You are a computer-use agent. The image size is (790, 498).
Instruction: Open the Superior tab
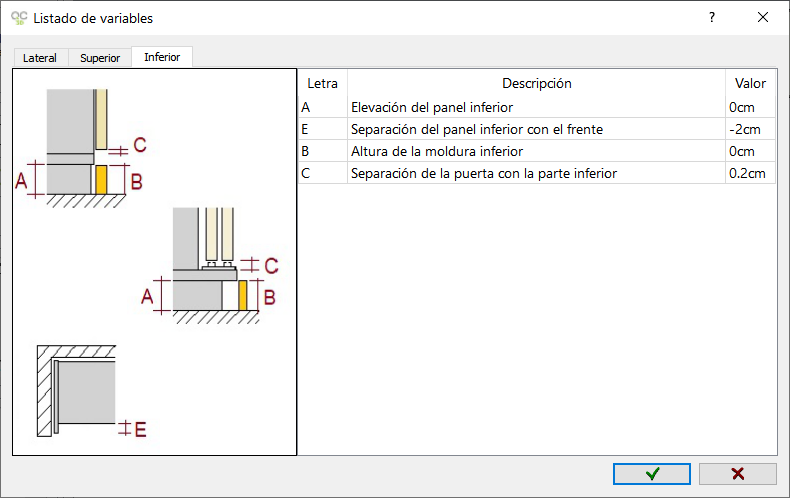coord(100,57)
